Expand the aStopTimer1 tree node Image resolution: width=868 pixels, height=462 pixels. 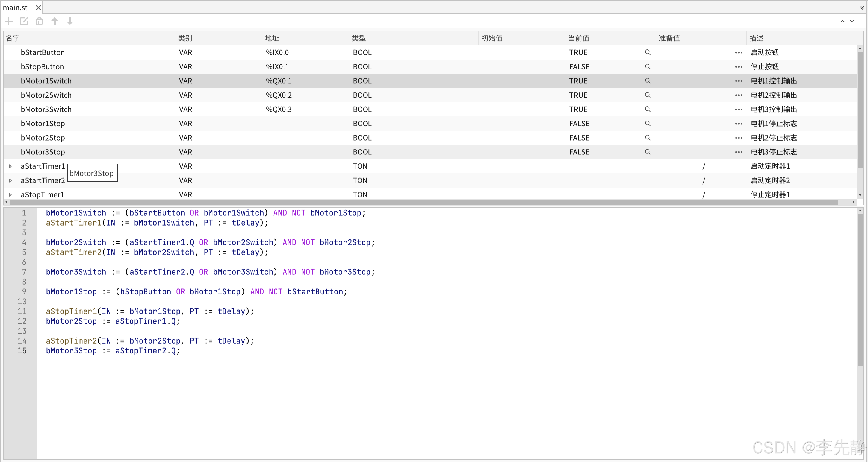tap(10, 195)
